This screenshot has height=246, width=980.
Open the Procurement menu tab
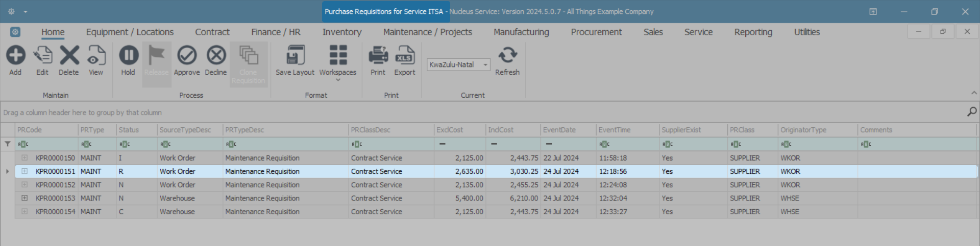pos(596,32)
